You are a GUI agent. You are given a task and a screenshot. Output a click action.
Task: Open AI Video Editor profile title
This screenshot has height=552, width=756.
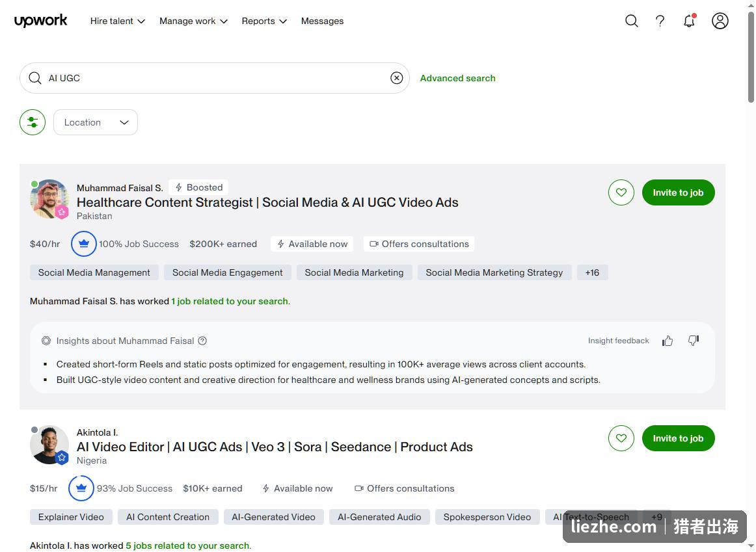[275, 447]
